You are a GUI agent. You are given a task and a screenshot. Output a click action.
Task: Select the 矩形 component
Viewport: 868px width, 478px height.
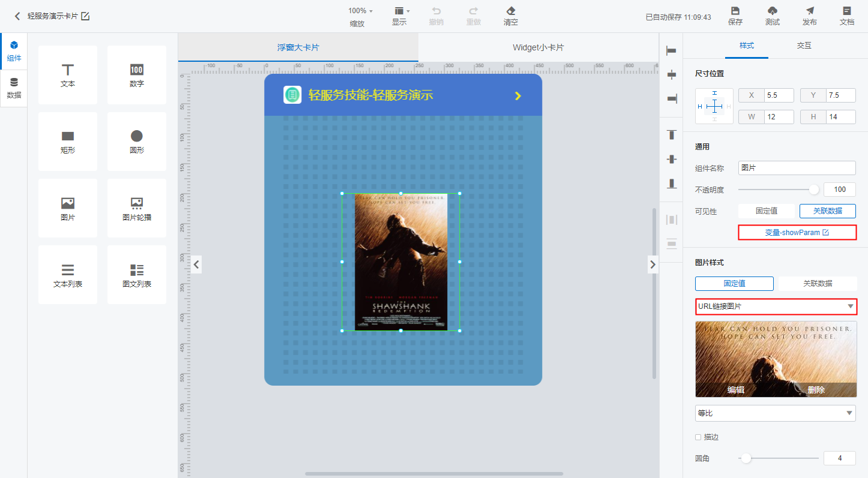tap(68, 142)
